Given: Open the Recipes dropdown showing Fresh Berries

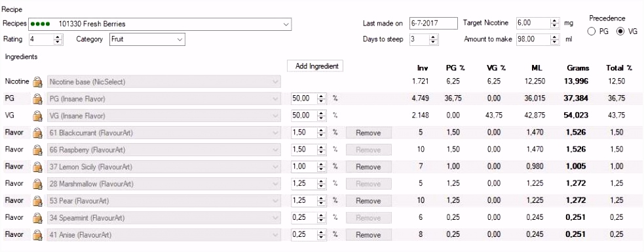Looking at the screenshot, I should 160,24.
